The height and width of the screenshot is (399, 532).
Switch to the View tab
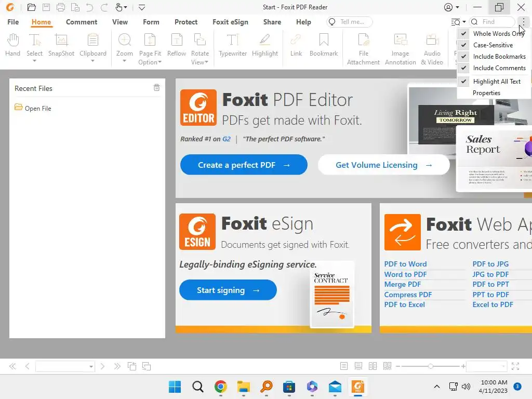tap(120, 22)
